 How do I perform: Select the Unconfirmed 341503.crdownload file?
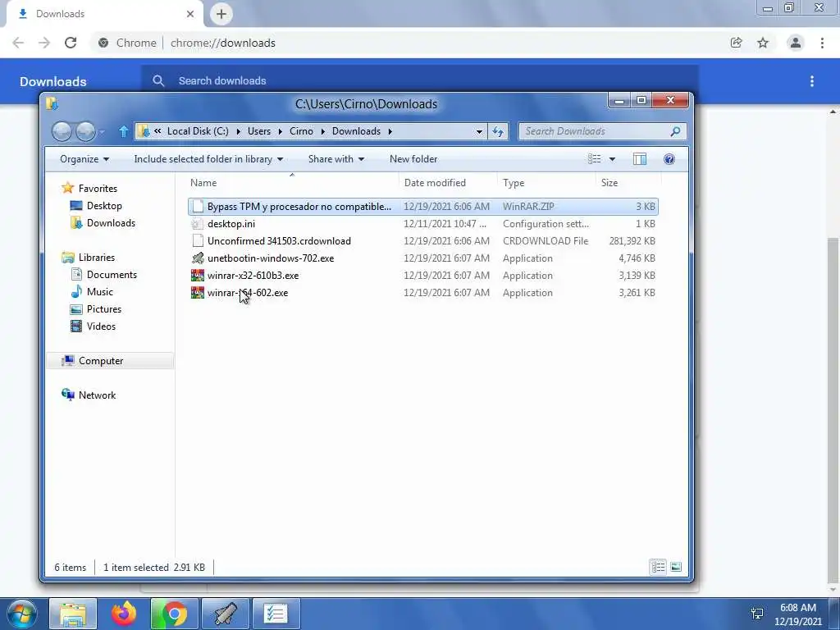click(x=423, y=241)
